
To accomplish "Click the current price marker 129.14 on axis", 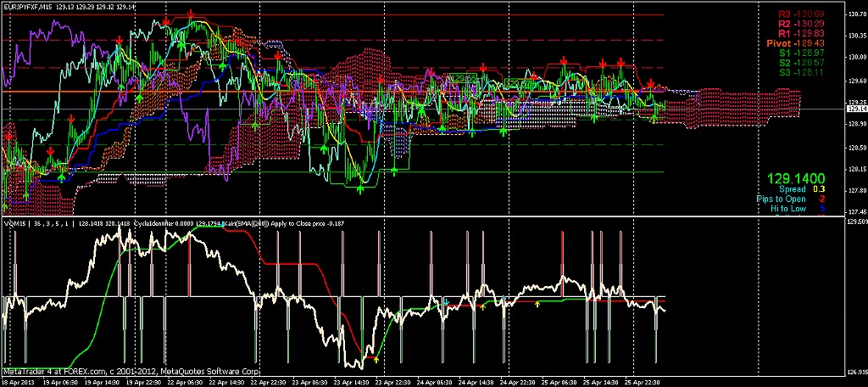I will tap(856, 109).
